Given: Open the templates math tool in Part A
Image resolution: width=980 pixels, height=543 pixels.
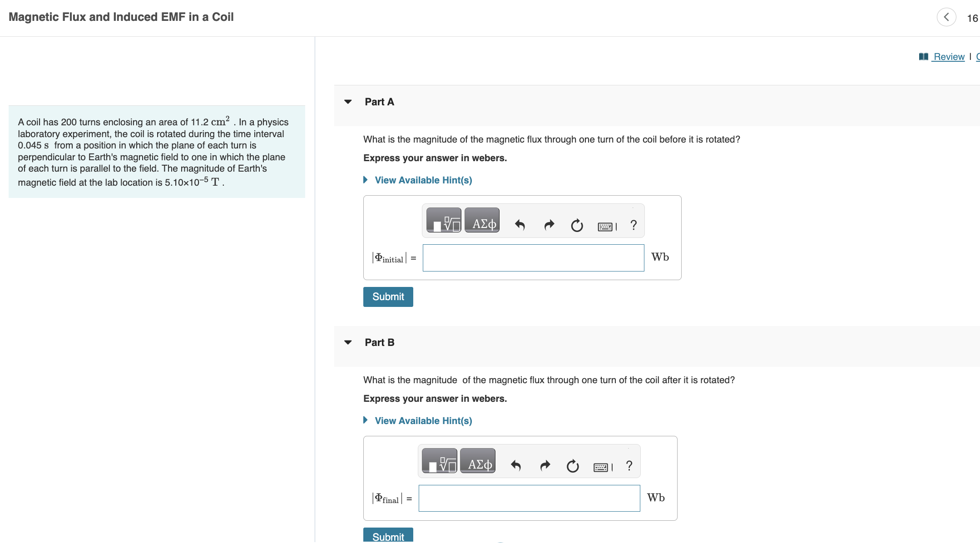Looking at the screenshot, I should click(x=444, y=220).
